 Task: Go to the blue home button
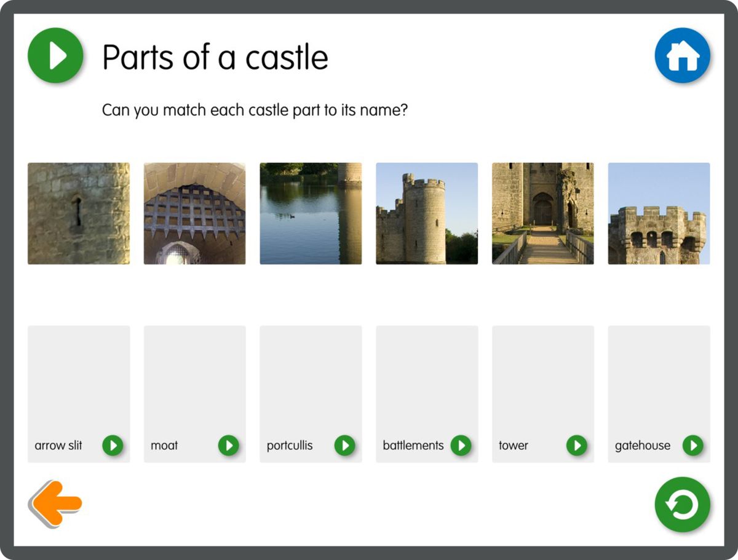(x=682, y=55)
